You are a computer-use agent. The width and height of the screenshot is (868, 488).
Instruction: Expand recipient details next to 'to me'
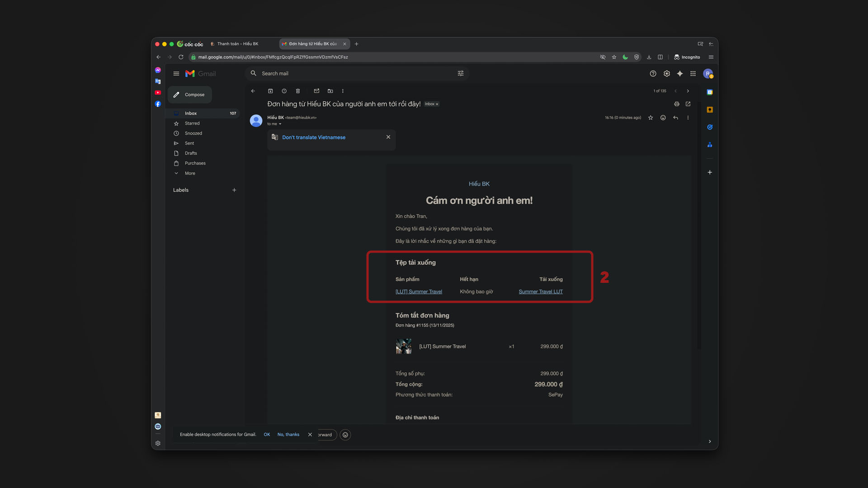(x=280, y=124)
